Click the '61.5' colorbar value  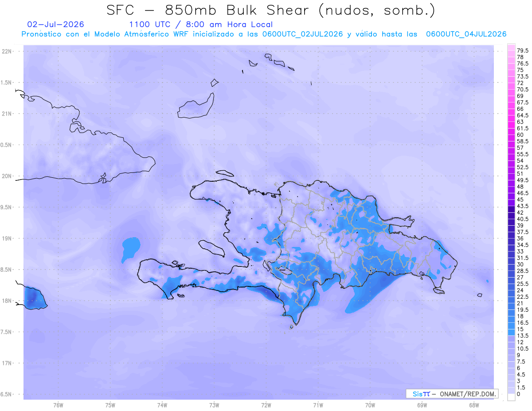523,129
